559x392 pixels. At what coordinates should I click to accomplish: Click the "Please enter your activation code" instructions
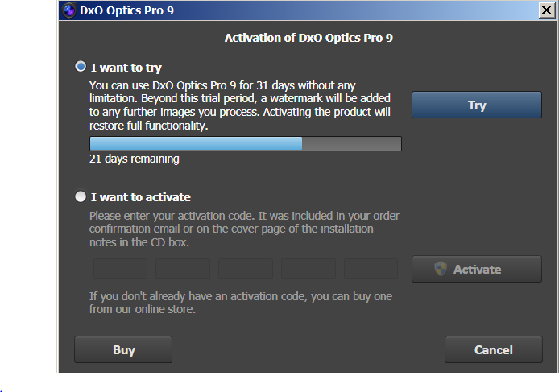tap(244, 228)
